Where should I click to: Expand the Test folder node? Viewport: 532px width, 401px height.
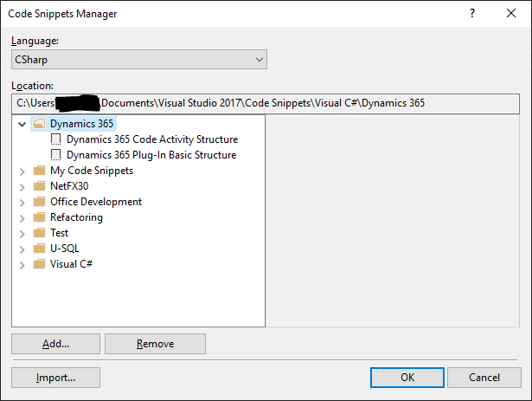(x=22, y=233)
